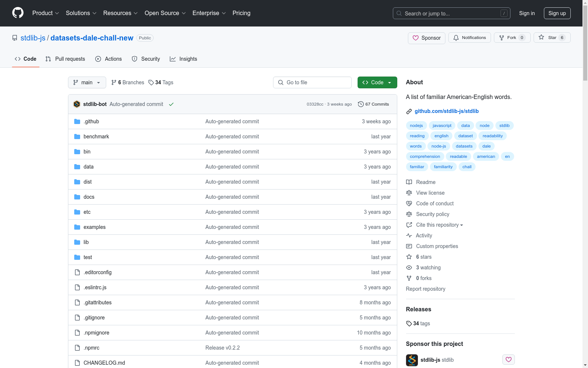The height and width of the screenshot is (368, 588).
Task: Click the javascript topic tag
Action: pyautogui.click(x=442, y=125)
